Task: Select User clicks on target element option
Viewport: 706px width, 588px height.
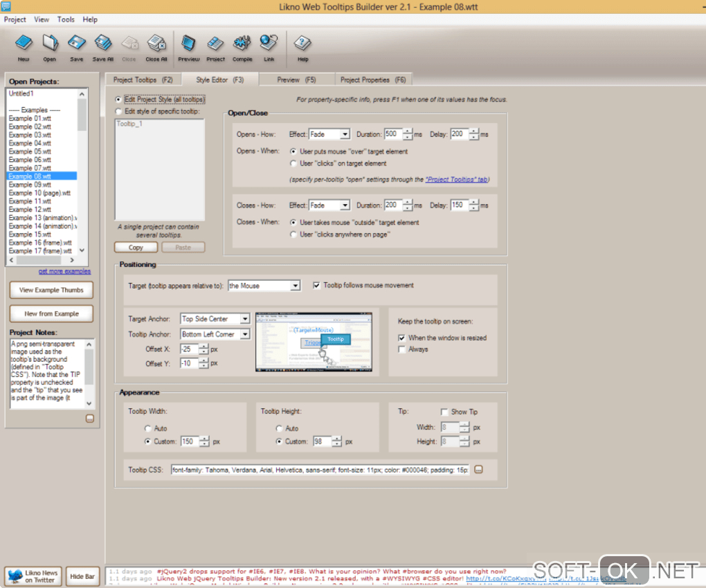Action: (293, 163)
